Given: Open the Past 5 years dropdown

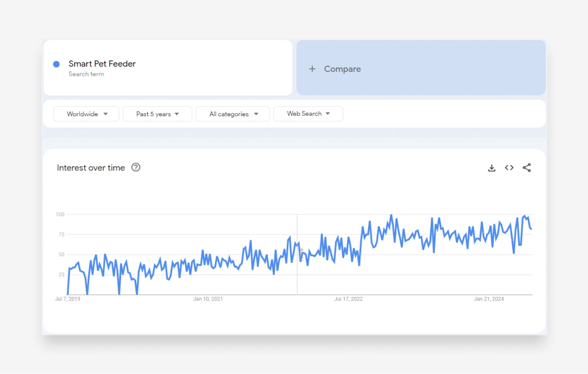Looking at the screenshot, I should pyautogui.click(x=157, y=114).
